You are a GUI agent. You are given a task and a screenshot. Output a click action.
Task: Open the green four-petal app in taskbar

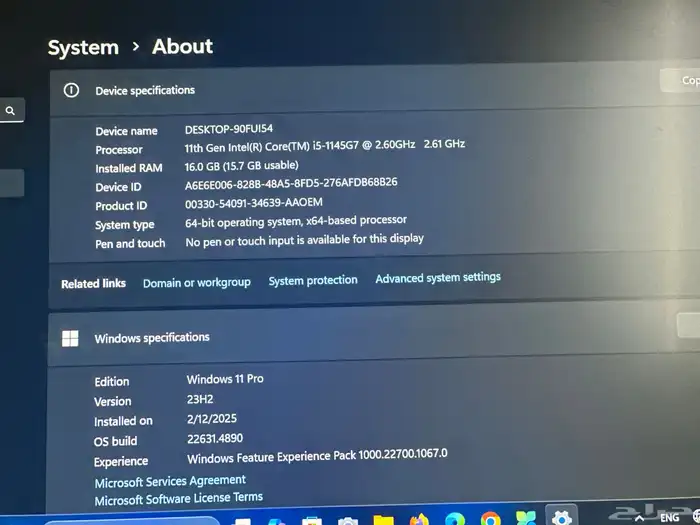526,519
